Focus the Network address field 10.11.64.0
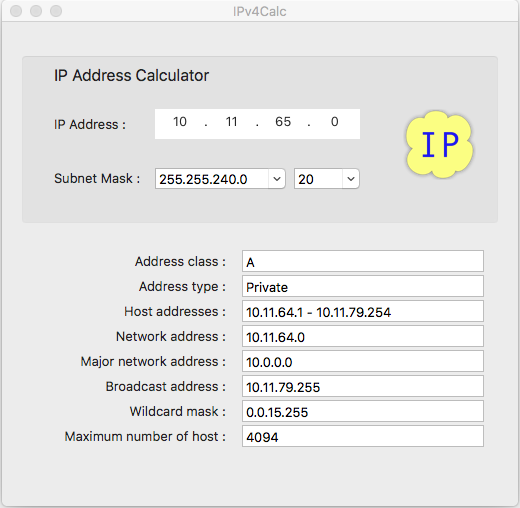This screenshot has width=520, height=508. [363, 336]
